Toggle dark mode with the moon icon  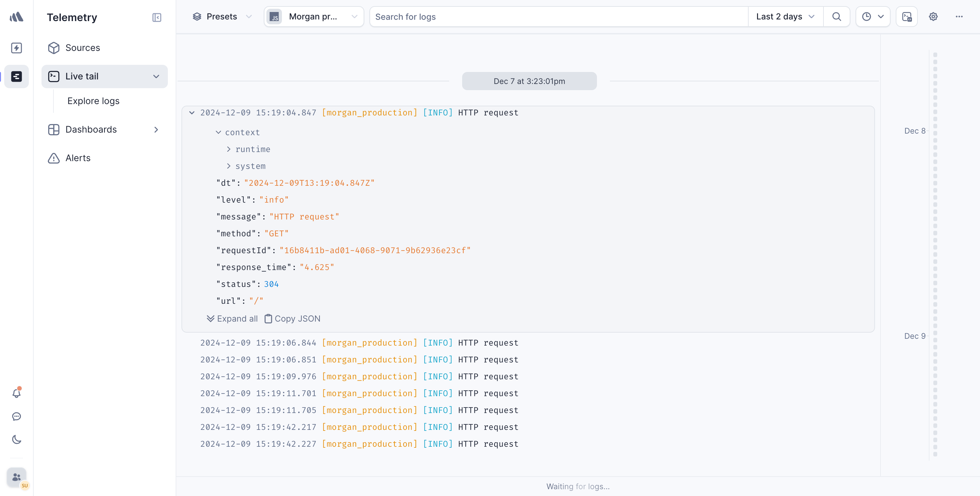coord(16,440)
